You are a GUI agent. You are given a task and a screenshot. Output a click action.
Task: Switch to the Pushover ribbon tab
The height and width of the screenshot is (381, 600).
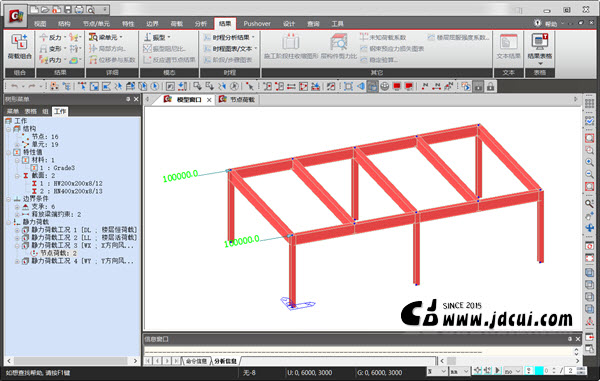pyautogui.click(x=257, y=24)
